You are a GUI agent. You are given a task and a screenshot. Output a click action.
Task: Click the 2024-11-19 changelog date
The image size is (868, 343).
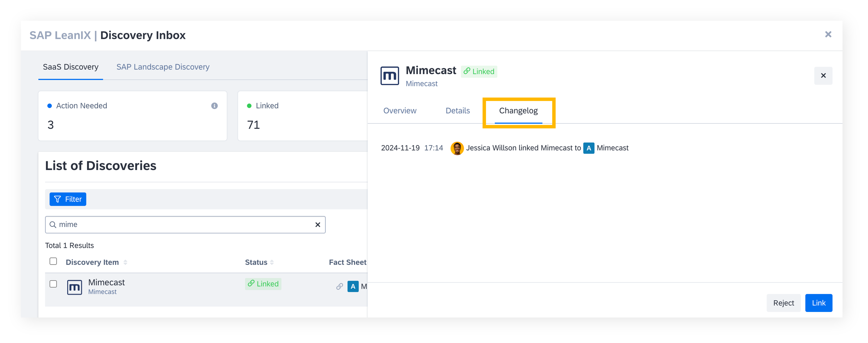click(x=400, y=148)
